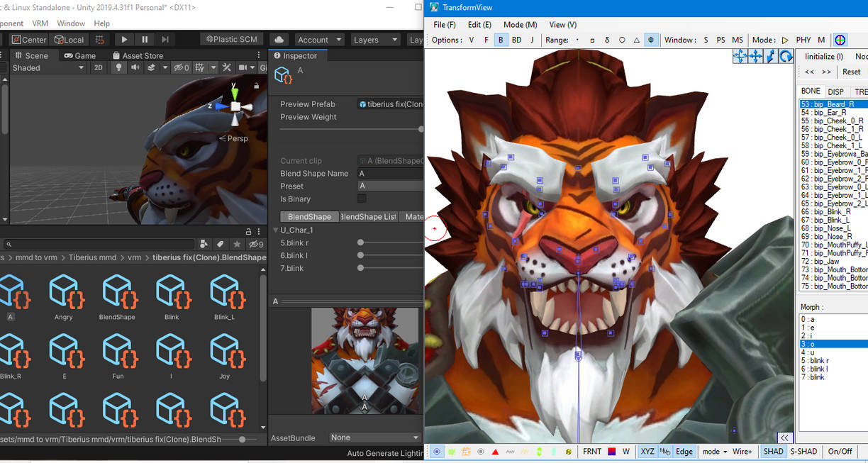Open the View (V) menu in TransformView
Screen dimensions: 868x463
point(562,25)
